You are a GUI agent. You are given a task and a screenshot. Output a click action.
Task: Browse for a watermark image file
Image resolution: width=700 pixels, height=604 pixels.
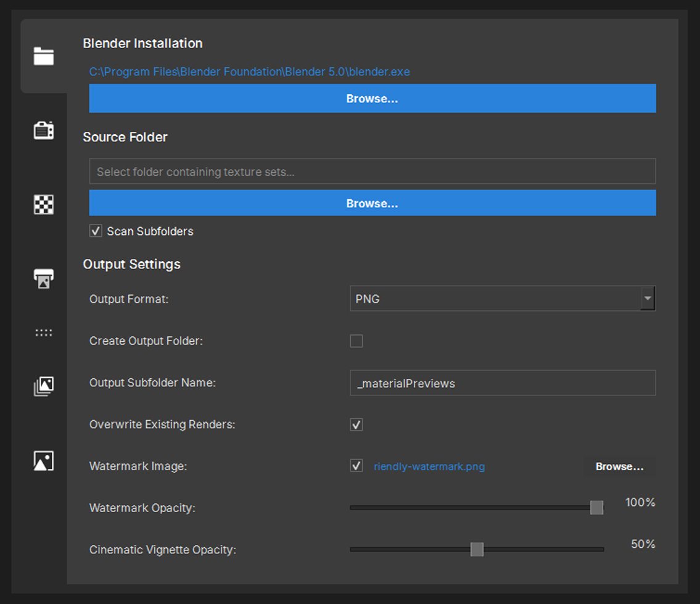(620, 466)
